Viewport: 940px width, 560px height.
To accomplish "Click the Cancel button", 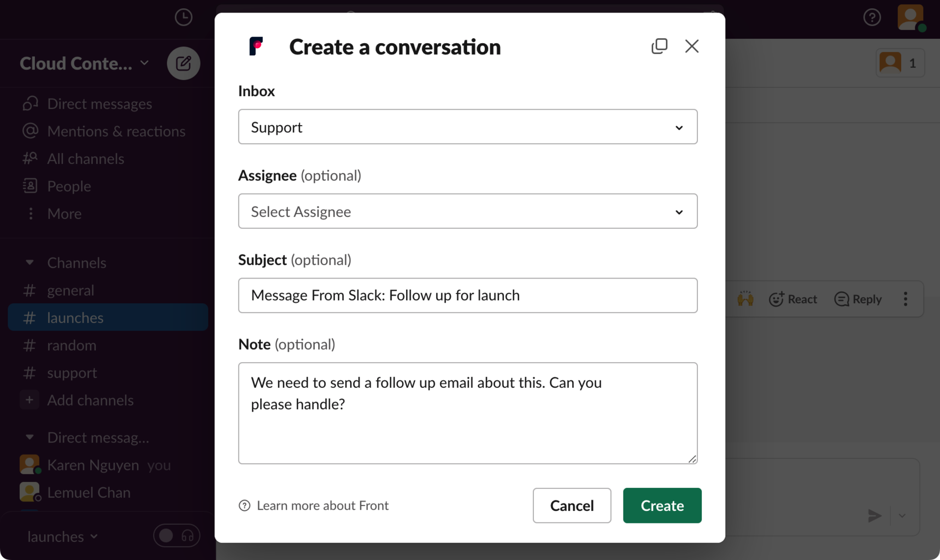I will (x=572, y=505).
